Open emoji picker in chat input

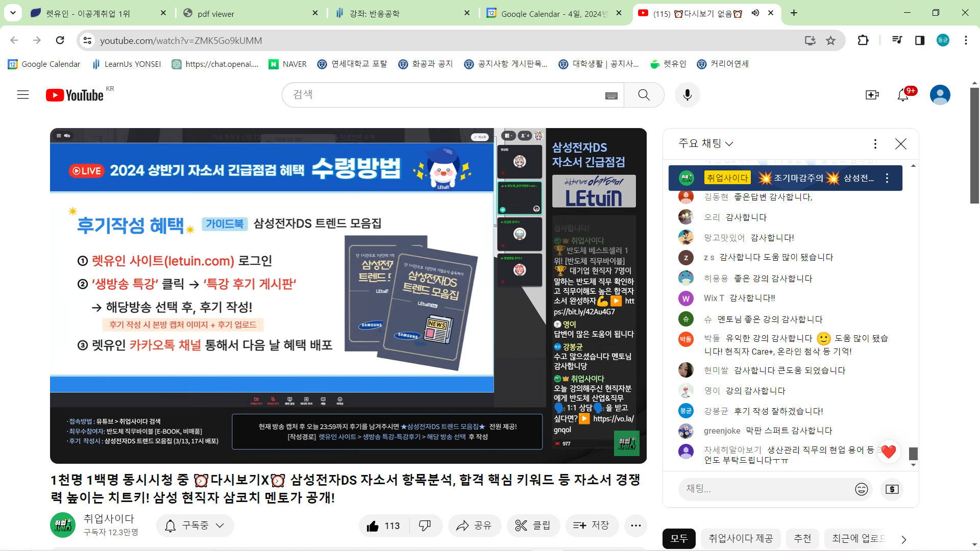coord(861,489)
